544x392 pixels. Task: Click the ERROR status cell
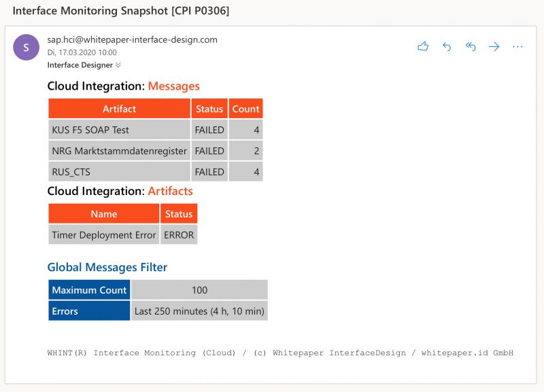(179, 235)
